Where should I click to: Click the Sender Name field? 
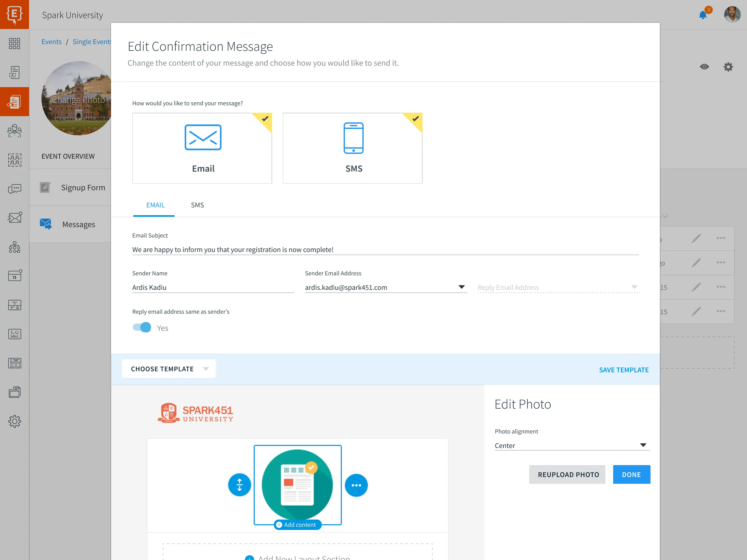tap(213, 288)
